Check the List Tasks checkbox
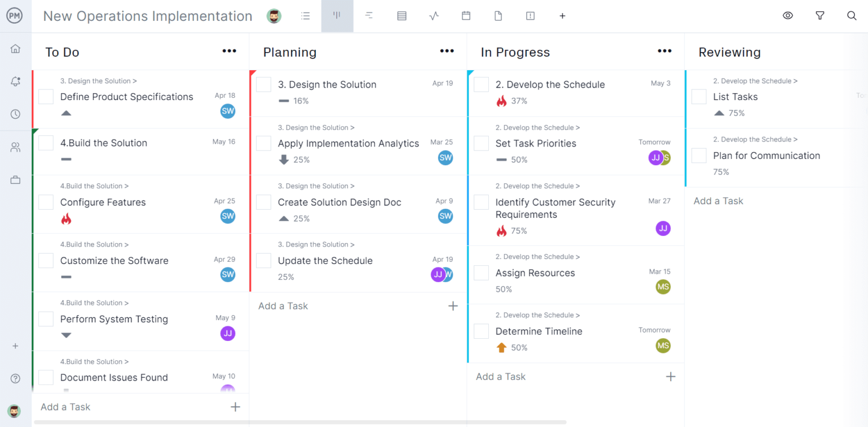The height and width of the screenshot is (427, 868). point(698,96)
